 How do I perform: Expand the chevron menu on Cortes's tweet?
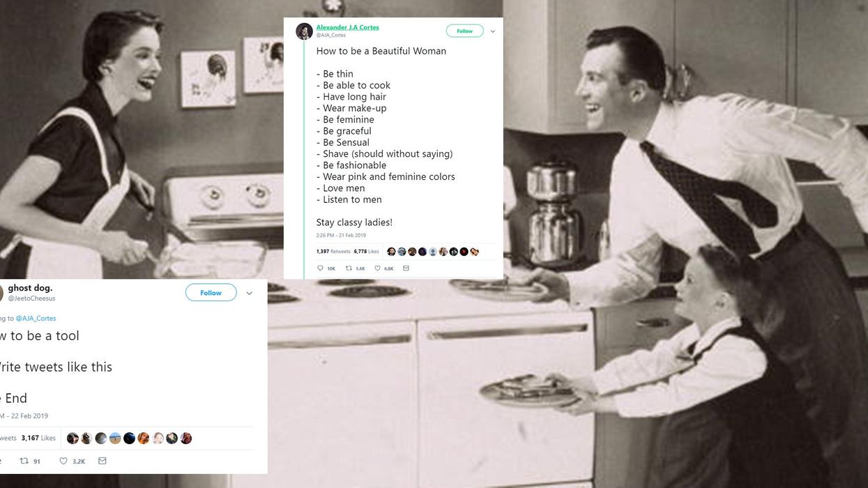pyautogui.click(x=493, y=31)
